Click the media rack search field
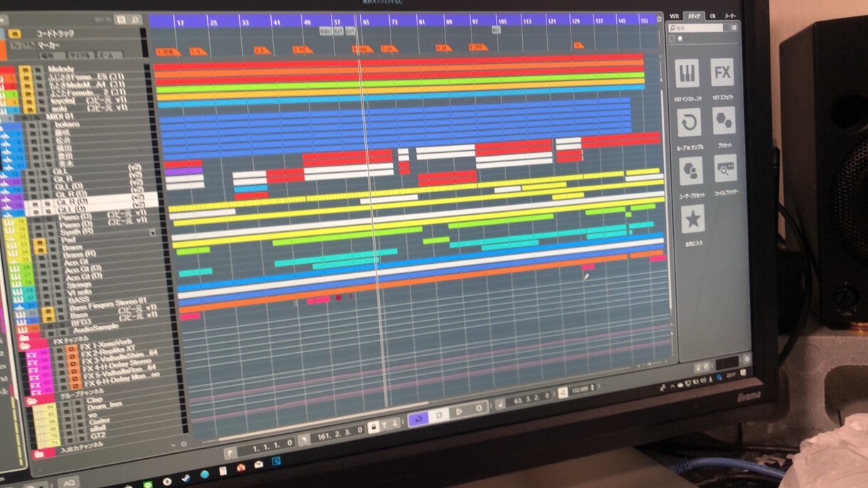This screenshot has width=868, height=488. (x=696, y=28)
